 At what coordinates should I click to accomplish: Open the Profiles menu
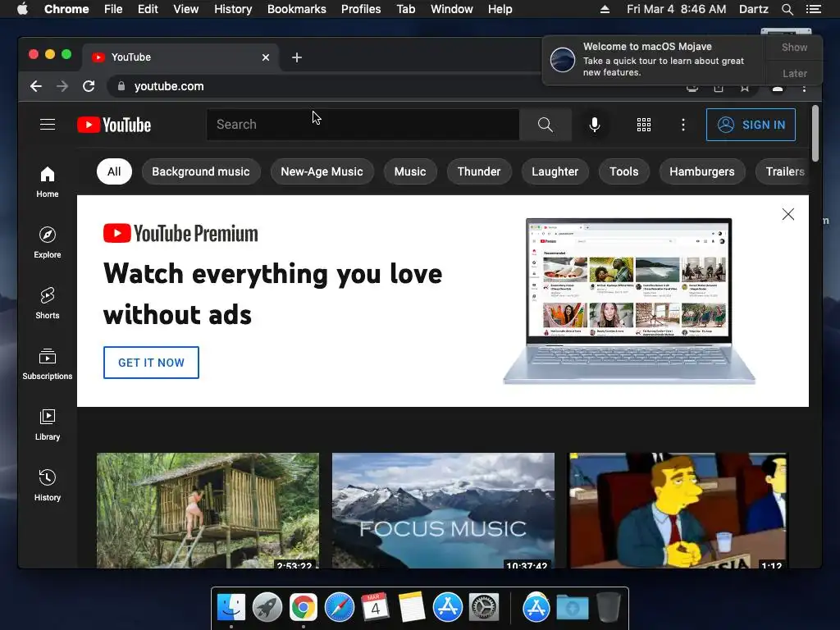361,9
